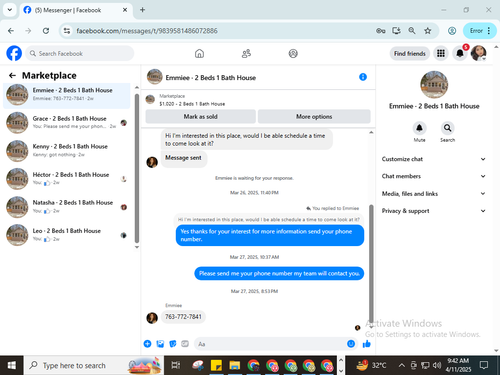Expand Privacy & support section
The height and width of the screenshot is (375, 500).
pyautogui.click(x=433, y=211)
